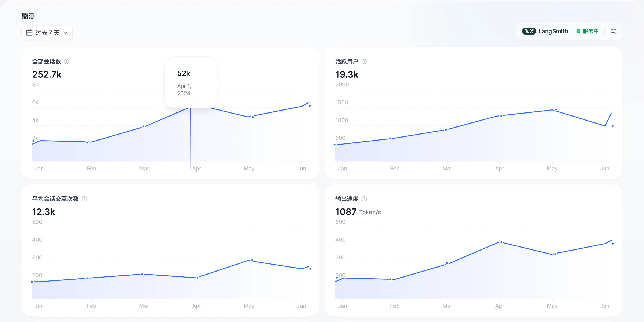Click the LangSmith logo icon
Screen dimensions: 644x322
tap(529, 31)
